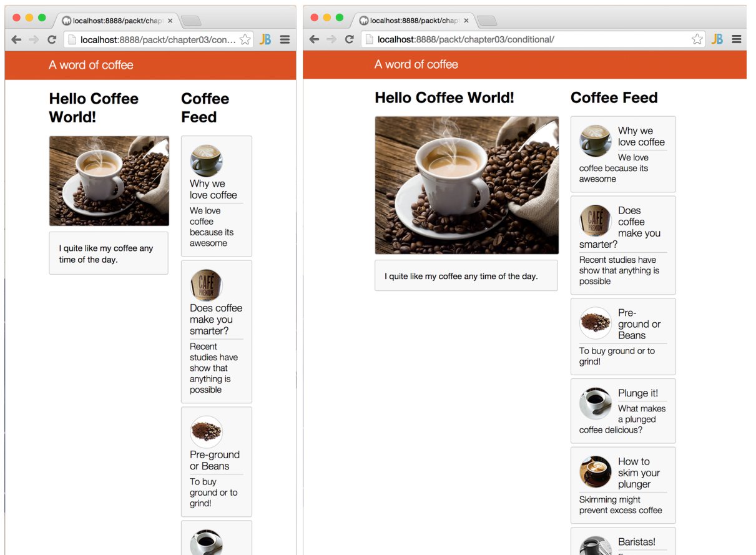Click 'A word of coffee' in left window
The width and height of the screenshot is (756, 555).
click(91, 65)
